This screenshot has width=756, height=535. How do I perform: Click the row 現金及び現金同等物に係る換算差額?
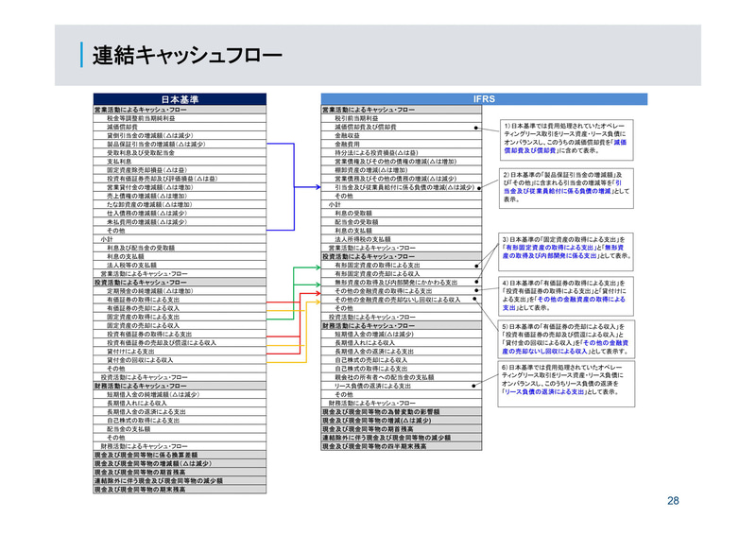pyautogui.click(x=180, y=455)
